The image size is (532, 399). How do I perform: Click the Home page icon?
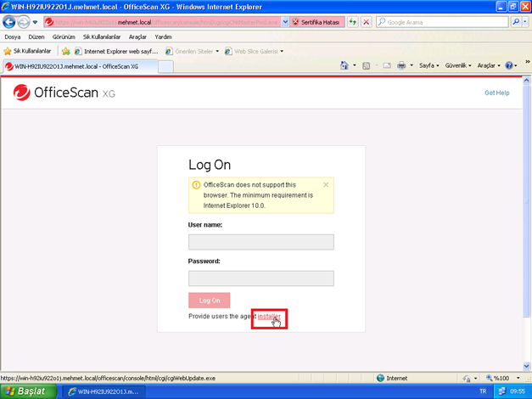click(x=344, y=65)
